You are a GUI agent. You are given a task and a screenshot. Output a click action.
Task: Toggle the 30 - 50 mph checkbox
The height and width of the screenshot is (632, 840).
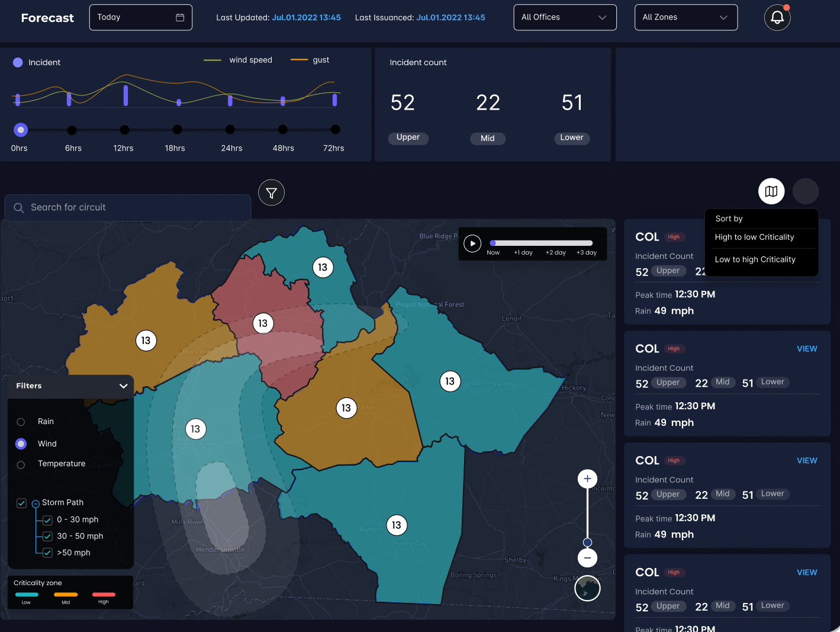48,537
